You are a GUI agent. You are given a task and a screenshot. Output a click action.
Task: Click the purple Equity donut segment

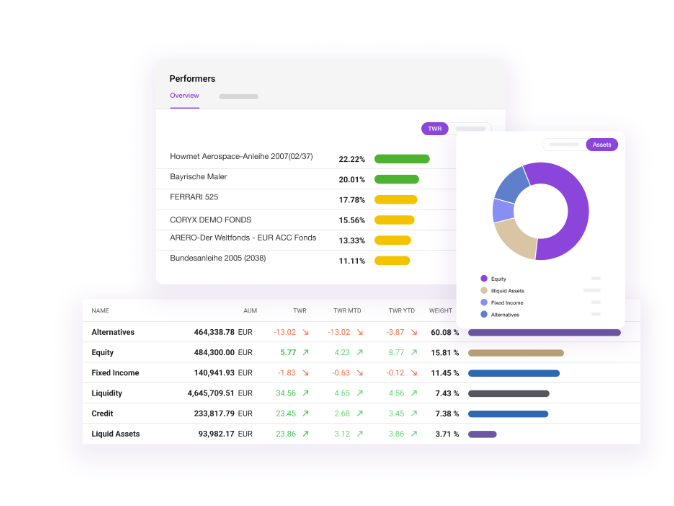pos(578,211)
